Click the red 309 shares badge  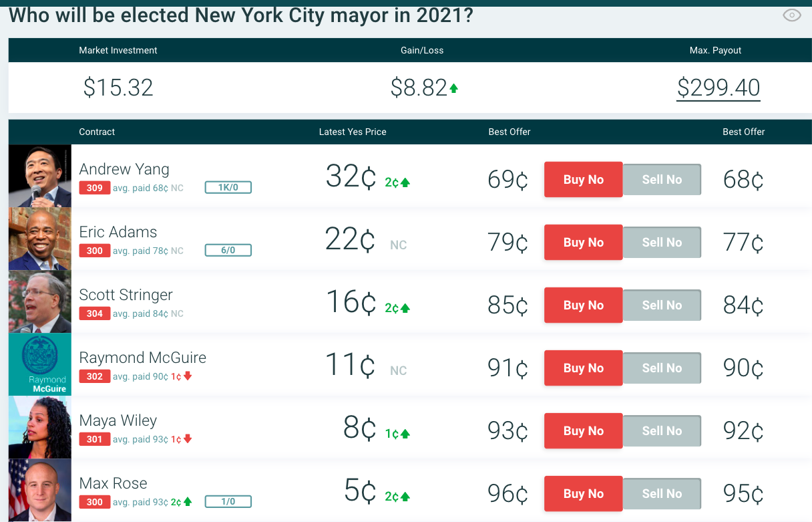(x=95, y=188)
